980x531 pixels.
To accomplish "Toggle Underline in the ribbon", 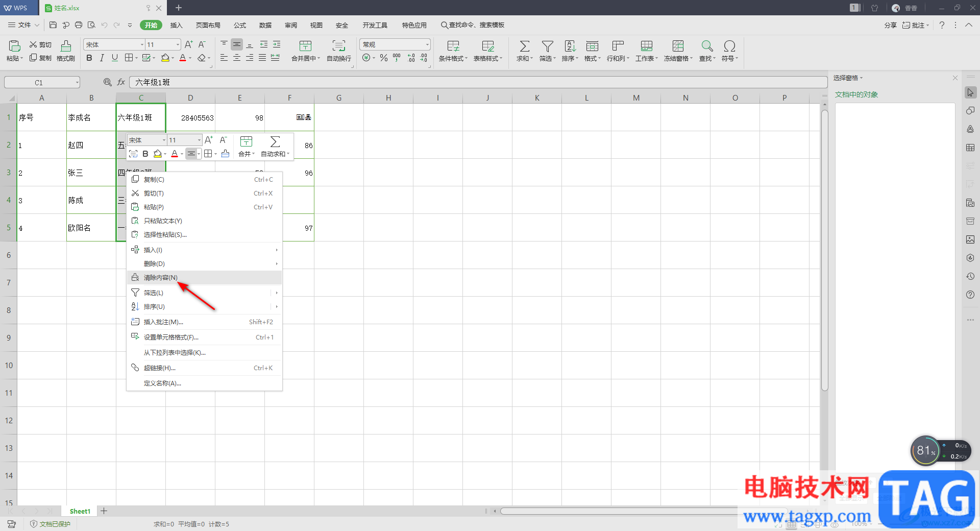I will coord(115,58).
